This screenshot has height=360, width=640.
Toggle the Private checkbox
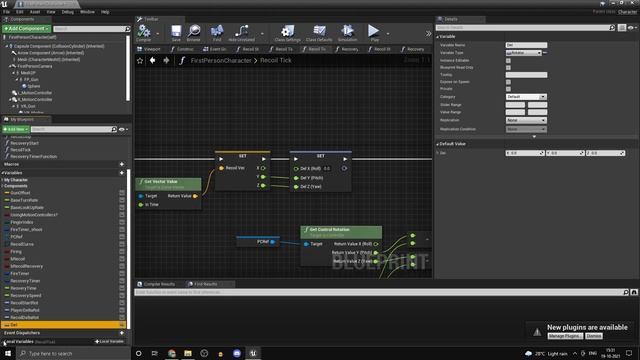pyautogui.click(x=508, y=89)
